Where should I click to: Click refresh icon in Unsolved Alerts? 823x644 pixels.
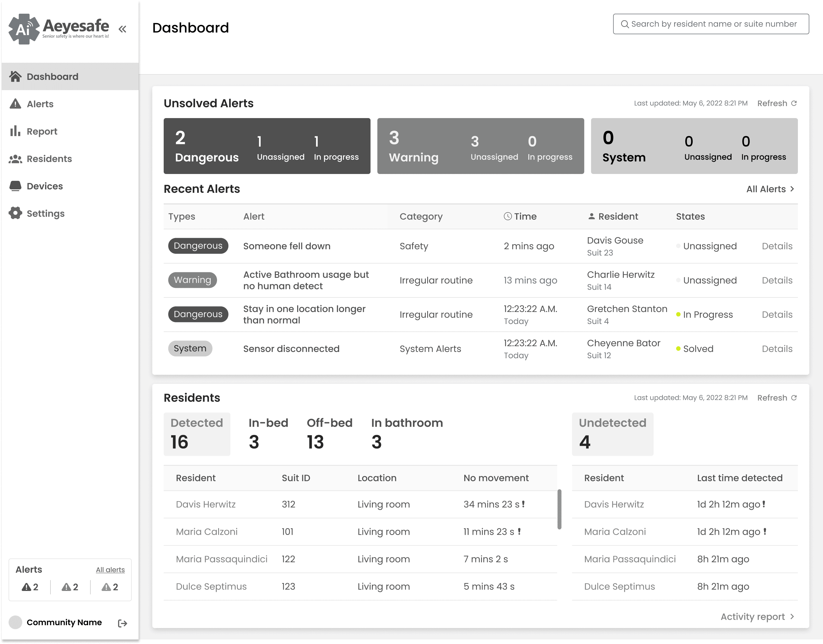[x=794, y=103]
